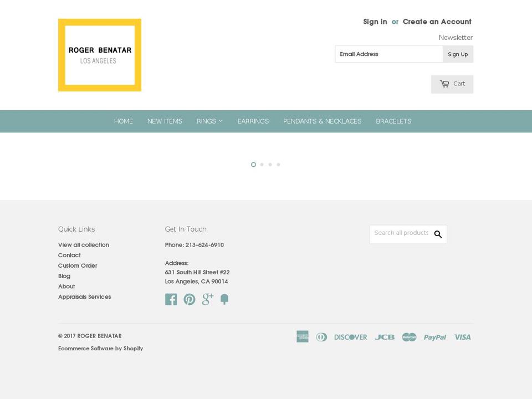
Task: Open the Facebook social icon
Action: tap(171, 299)
